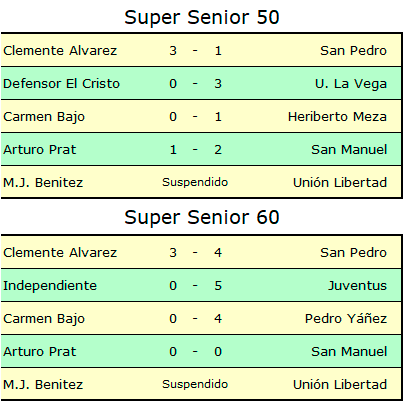This screenshot has width=403, height=401.
Task: Select San Manuel in Super Senior 50
Action: point(349,150)
